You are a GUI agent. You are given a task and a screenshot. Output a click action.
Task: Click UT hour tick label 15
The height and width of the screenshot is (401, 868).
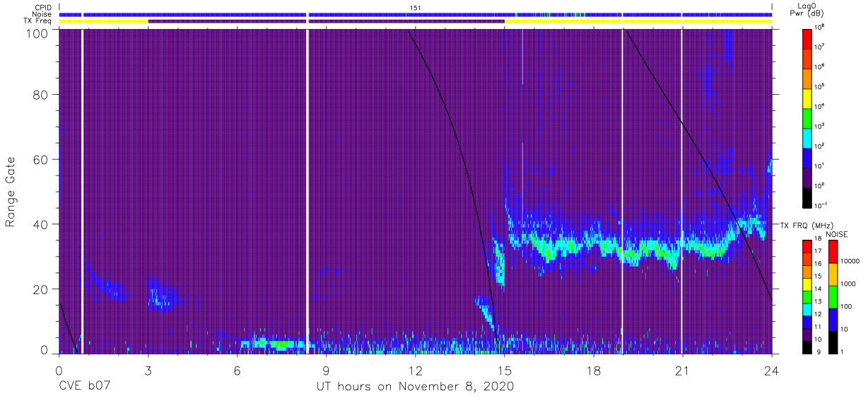(505, 370)
